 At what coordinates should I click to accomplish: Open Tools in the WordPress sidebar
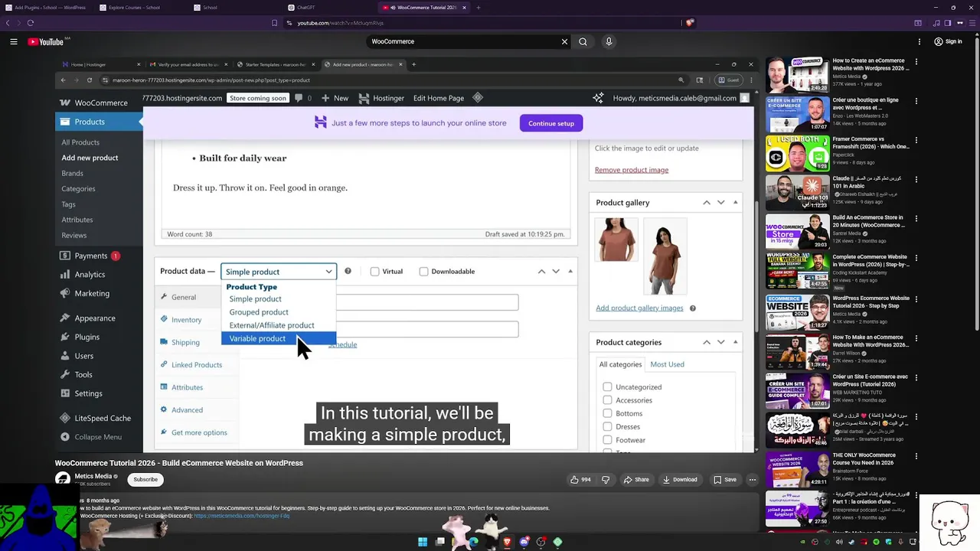click(x=83, y=375)
